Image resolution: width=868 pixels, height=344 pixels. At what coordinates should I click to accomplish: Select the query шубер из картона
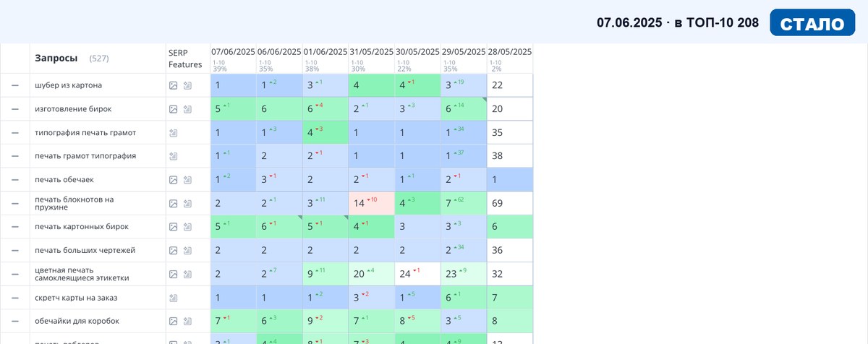tap(68, 85)
